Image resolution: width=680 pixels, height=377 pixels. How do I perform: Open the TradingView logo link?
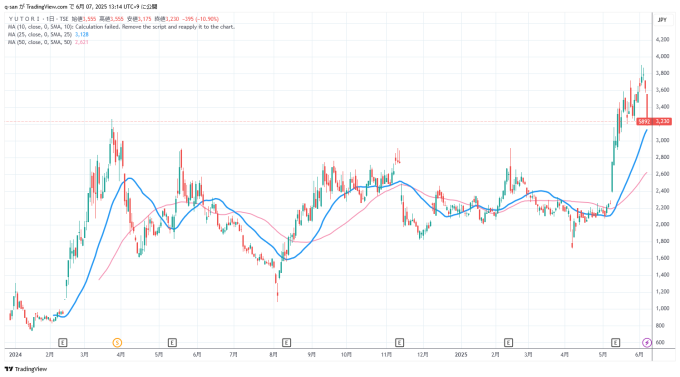coord(26,369)
